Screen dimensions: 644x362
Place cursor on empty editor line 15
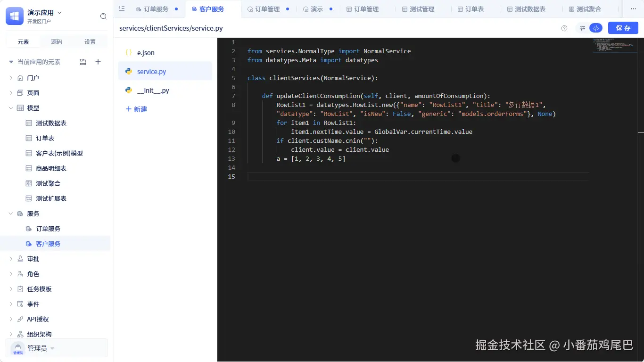tap(418, 177)
